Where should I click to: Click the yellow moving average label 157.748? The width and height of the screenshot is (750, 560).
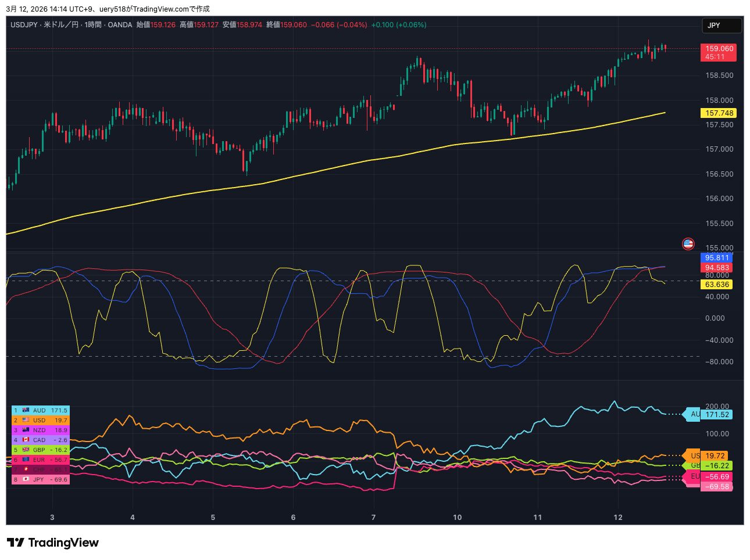pyautogui.click(x=719, y=113)
